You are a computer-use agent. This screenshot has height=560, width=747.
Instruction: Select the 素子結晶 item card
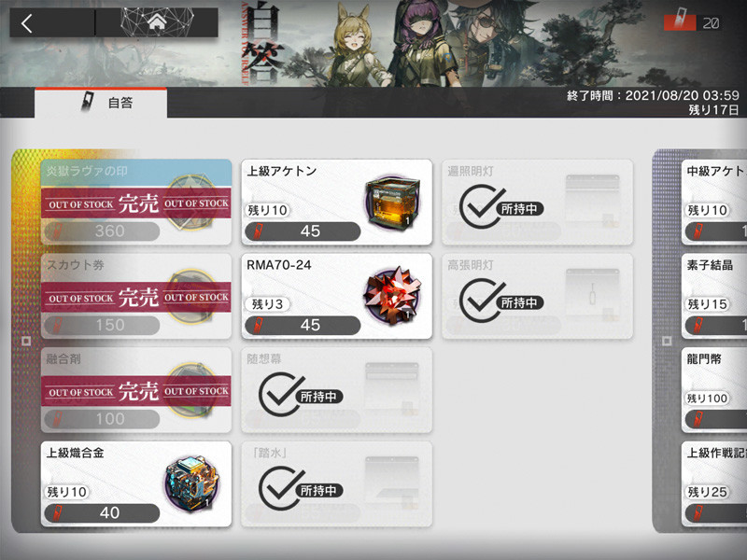714,296
